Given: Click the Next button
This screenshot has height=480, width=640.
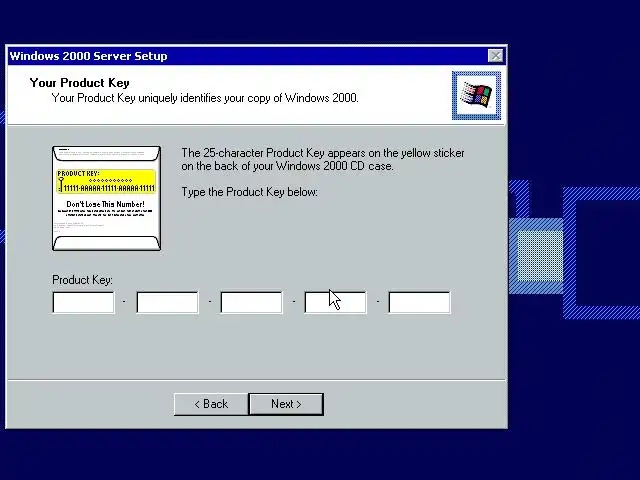Looking at the screenshot, I should pos(286,404).
